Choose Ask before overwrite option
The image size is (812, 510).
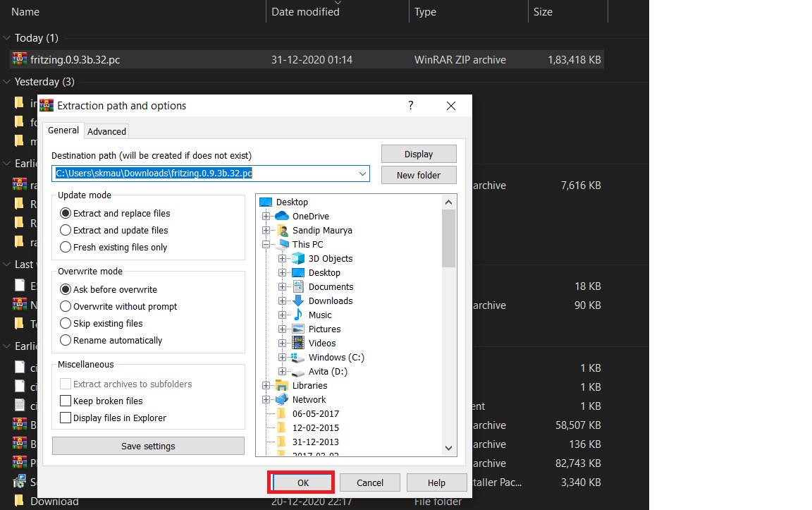(x=109, y=289)
